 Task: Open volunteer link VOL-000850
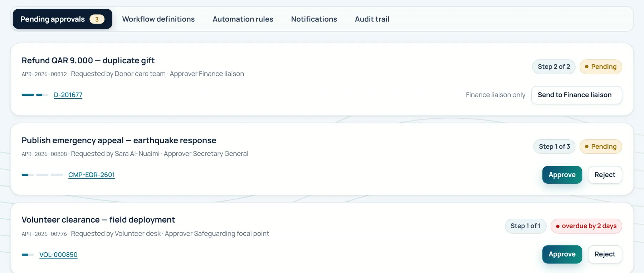(x=58, y=255)
